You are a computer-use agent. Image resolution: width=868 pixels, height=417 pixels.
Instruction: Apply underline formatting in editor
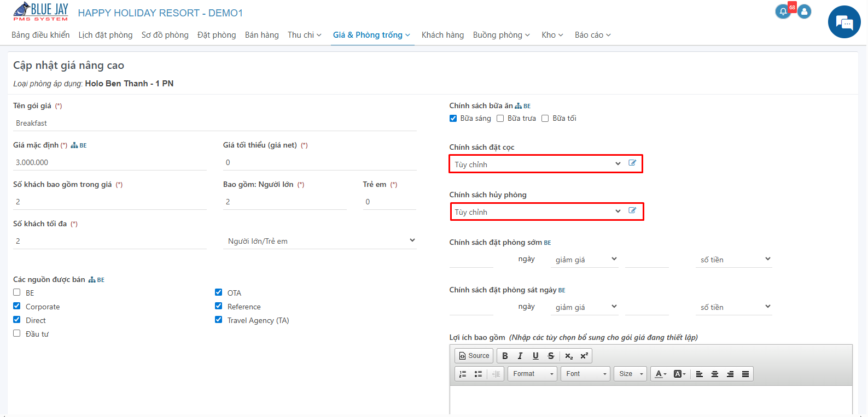[535, 356]
